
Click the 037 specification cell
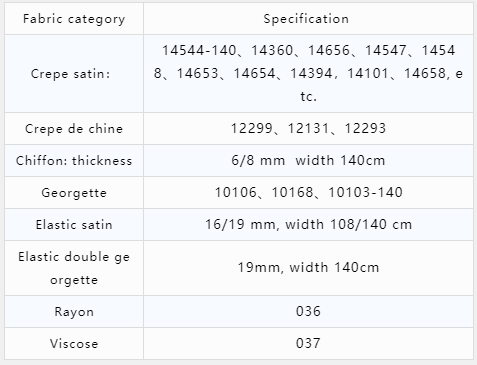308,344
